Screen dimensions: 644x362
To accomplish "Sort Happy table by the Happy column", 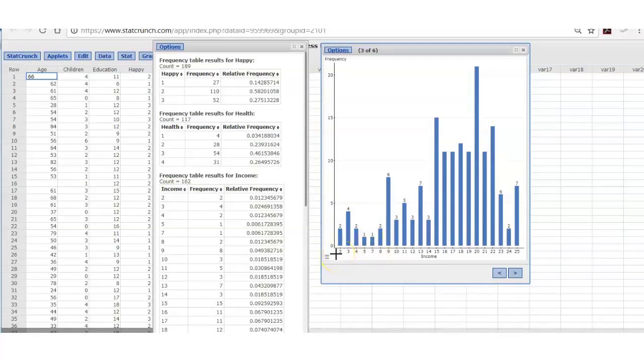I will 172,74.
